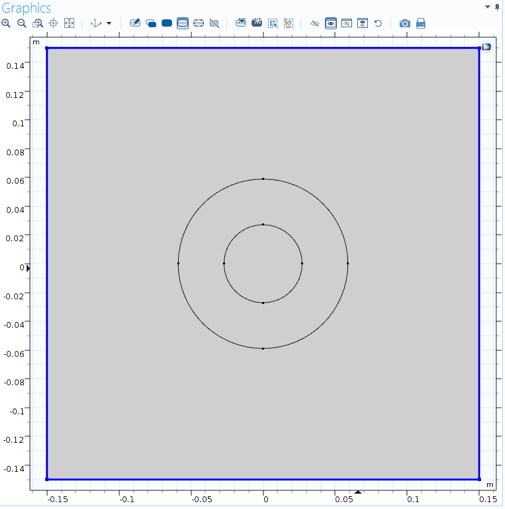Toggle the solid blue rectangle button
505x509 pixels.
167,23
